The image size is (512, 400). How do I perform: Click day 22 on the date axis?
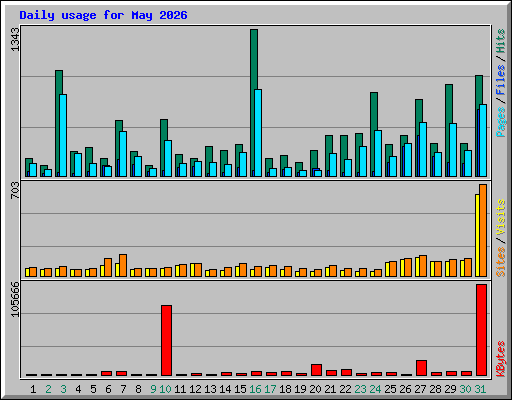point(345,389)
